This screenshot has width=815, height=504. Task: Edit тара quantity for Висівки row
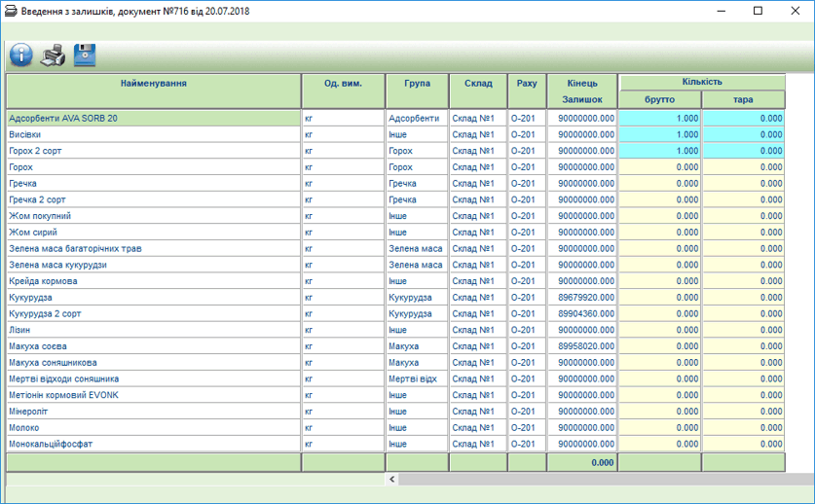pos(742,134)
